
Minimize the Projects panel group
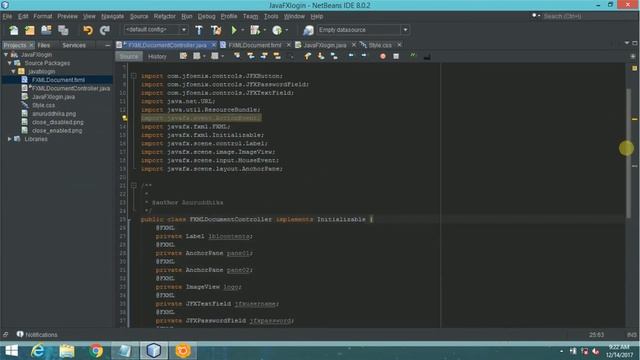click(x=107, y=45)
